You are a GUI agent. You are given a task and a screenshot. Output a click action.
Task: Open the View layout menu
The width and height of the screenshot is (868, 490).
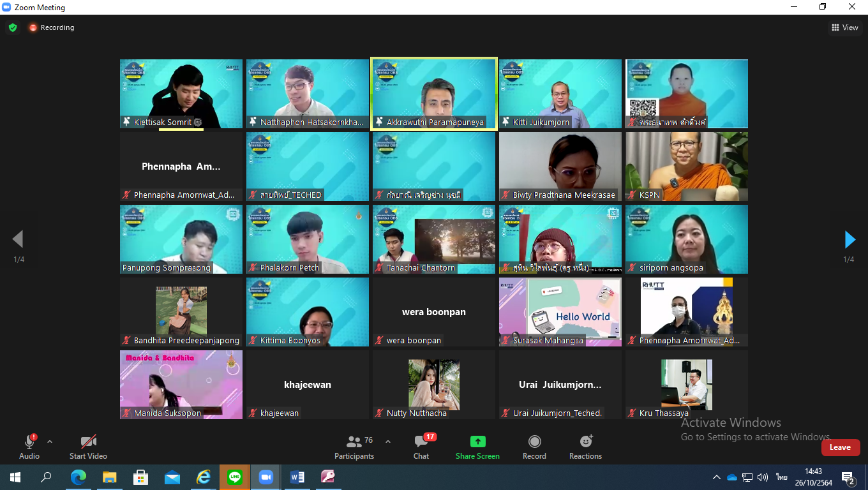tap(845, 27)
